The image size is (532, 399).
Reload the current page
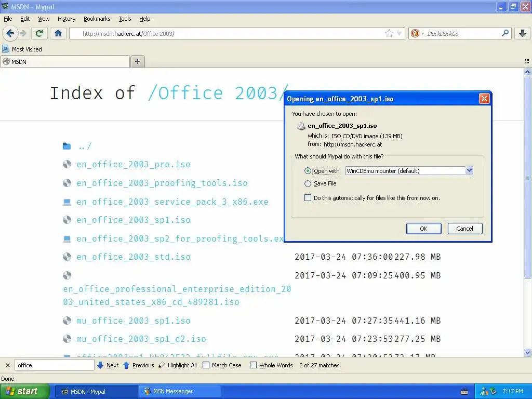click(39, 33)
